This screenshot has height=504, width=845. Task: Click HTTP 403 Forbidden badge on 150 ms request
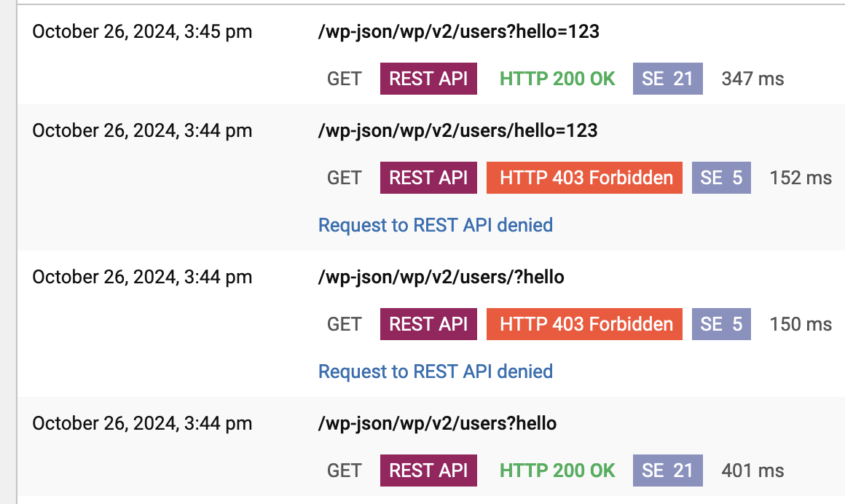point(584,324)
